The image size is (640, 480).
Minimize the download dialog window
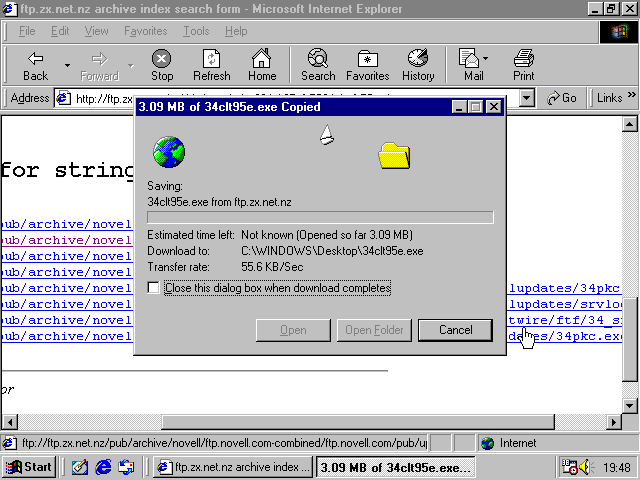[459, 107]
